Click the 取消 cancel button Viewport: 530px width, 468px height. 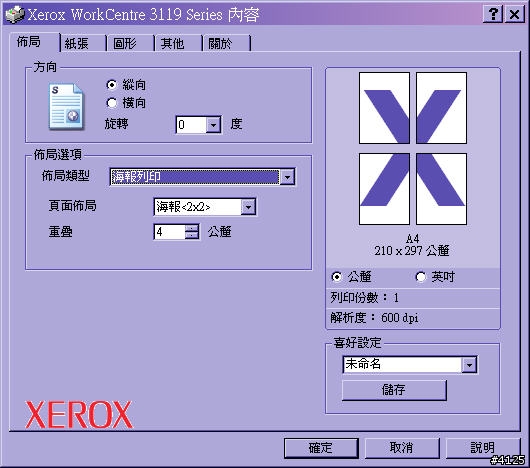click(x=402, y=448)
